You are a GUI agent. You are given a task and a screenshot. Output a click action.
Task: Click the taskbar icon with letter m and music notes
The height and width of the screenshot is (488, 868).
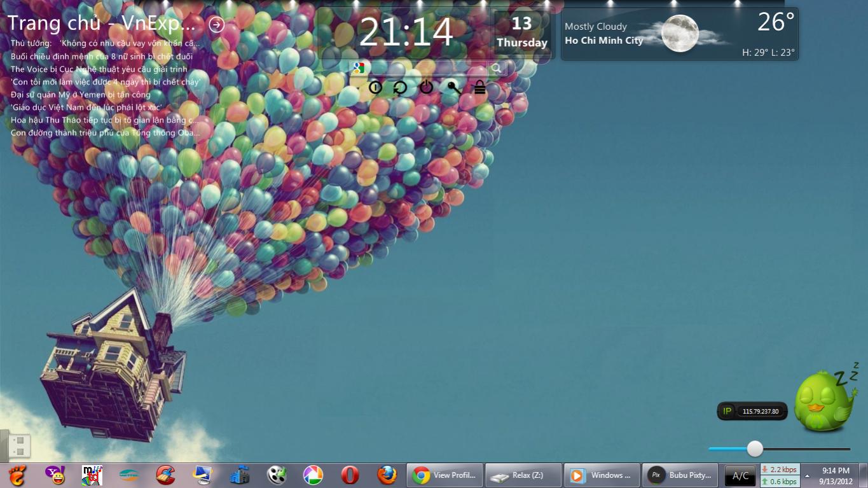coord(92,475)
